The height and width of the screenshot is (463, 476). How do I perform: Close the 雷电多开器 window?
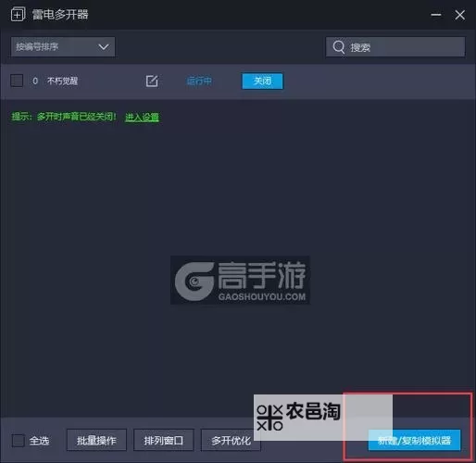pos(460,15)
